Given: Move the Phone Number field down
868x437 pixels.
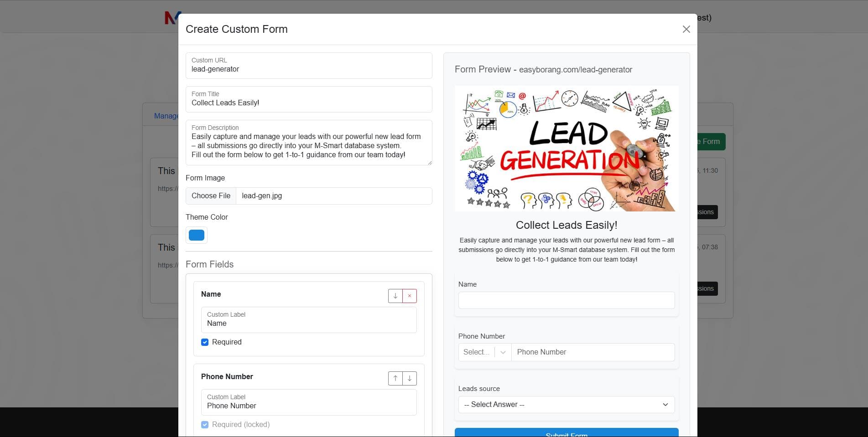Looking at the screenshot, I should click(x=410, y=378).
